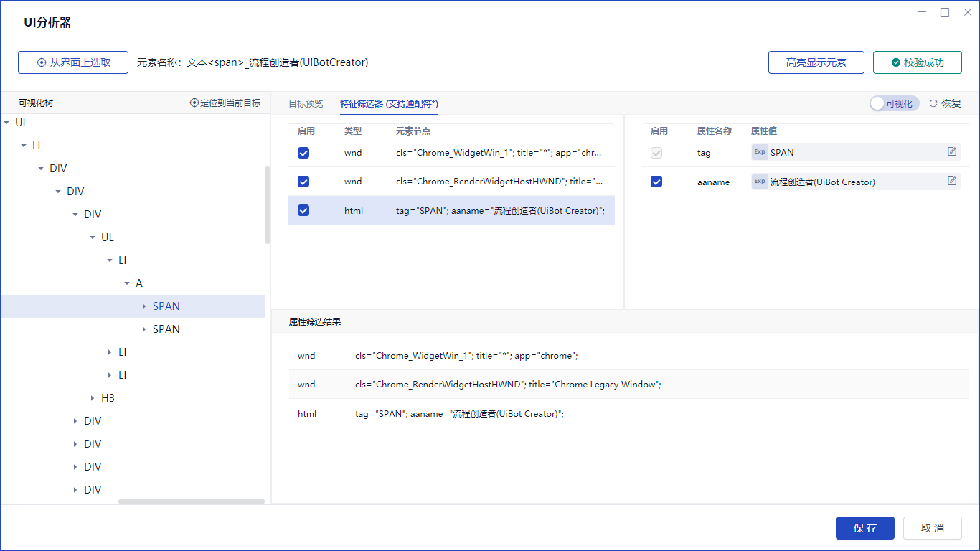Collapse the LI node under top UL

coord(24,146)
